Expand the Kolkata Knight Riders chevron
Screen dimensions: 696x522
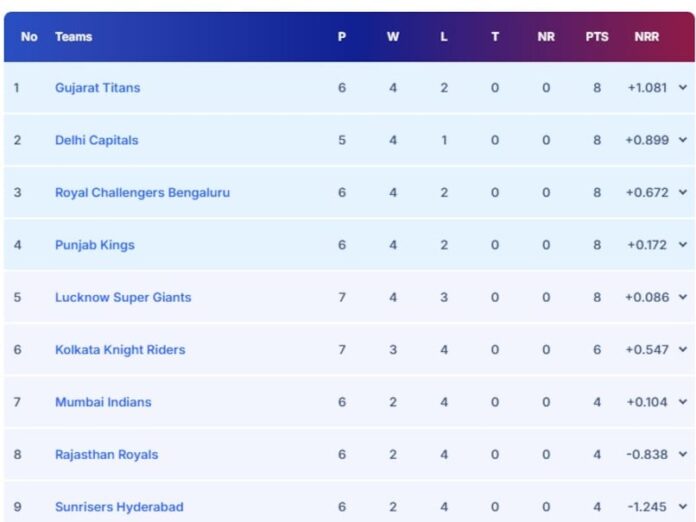click(x=683, y=350)
